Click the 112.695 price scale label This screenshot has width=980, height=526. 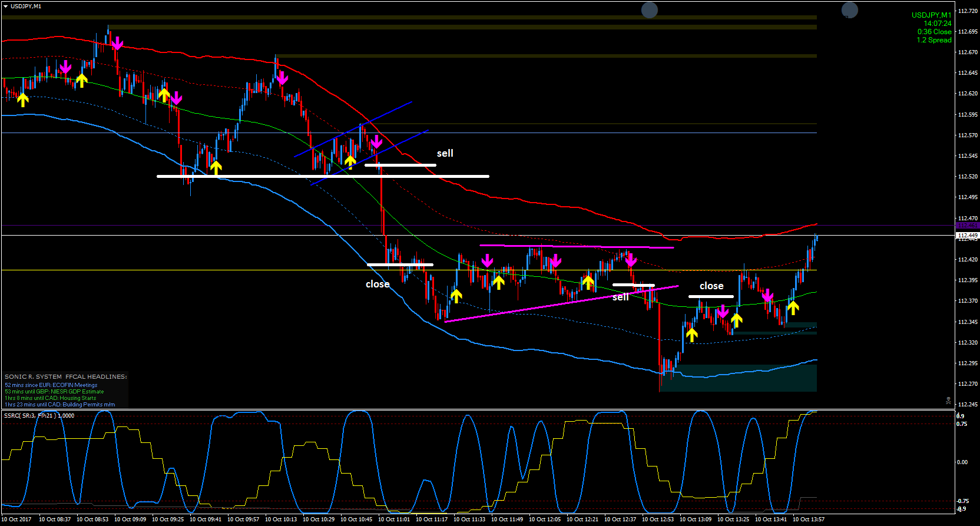pyautogui.click(x=968, y=32)
